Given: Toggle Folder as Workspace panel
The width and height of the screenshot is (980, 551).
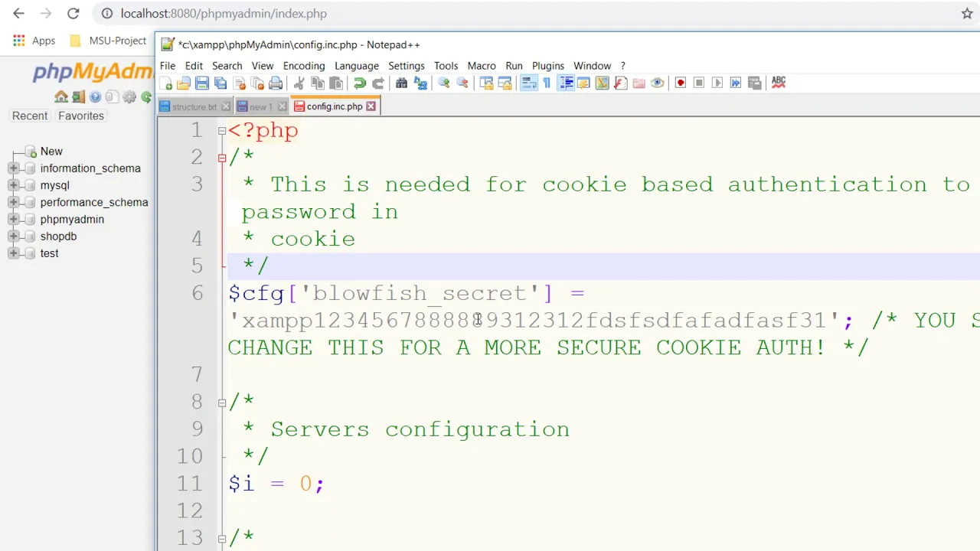Looking at the screenshot, I should coord(639,83).
